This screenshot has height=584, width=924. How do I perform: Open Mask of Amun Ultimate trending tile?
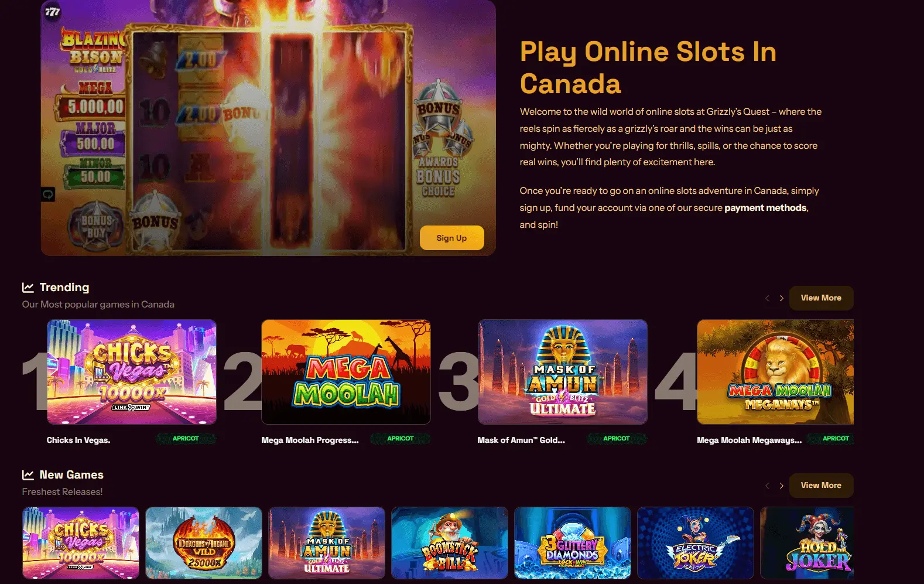point(563,372)
